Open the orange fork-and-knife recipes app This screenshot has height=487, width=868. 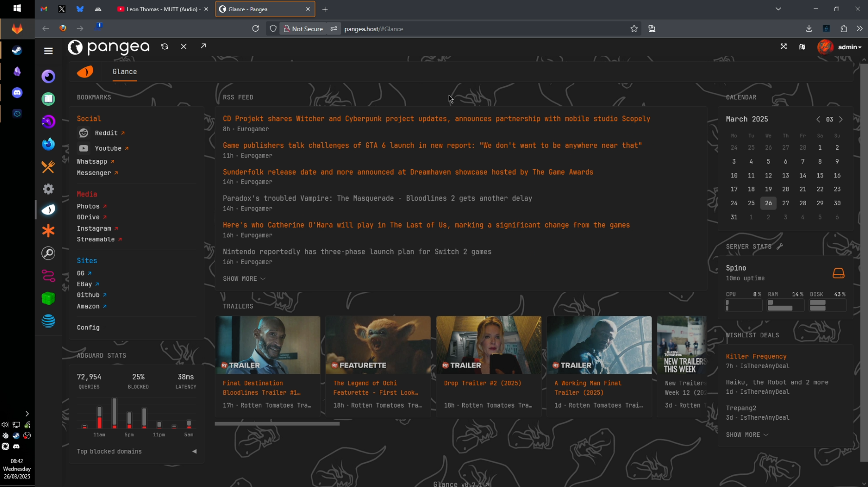(48, 167)
